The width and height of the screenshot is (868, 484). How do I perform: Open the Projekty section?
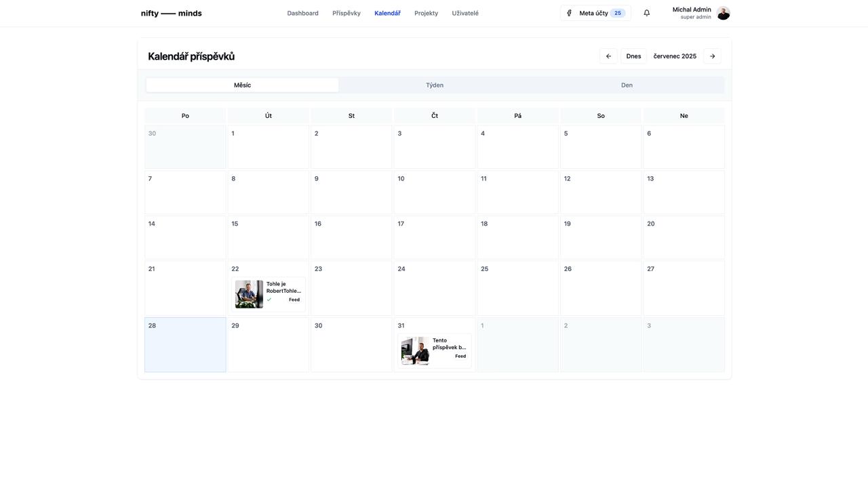click(x=426, y=13)
